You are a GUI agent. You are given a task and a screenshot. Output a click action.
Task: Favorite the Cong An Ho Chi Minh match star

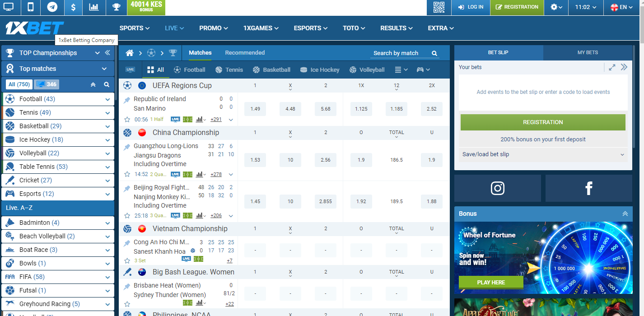(x=127, y=260)
